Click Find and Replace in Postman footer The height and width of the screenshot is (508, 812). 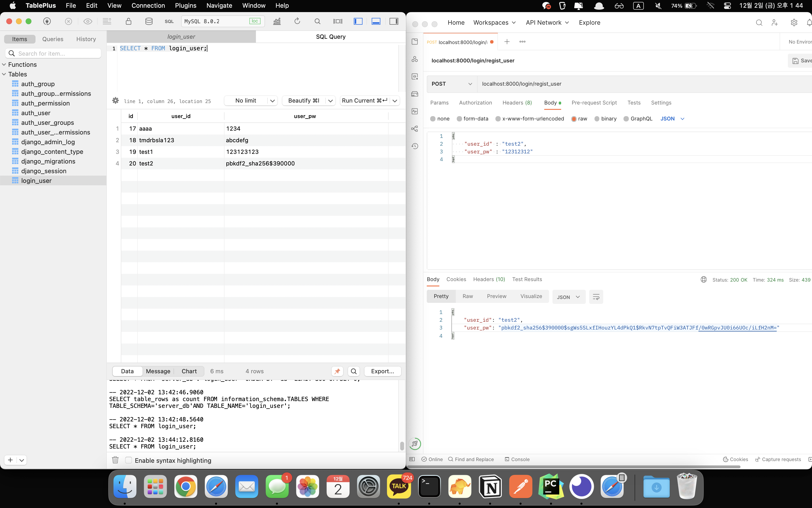(x=471, y=459)
